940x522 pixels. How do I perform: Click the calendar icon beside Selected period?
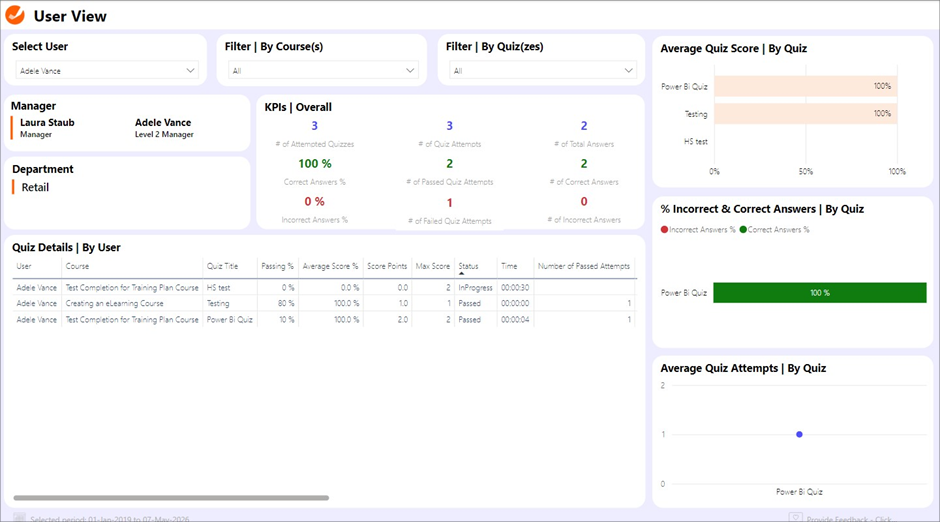[x=19, y=518]
